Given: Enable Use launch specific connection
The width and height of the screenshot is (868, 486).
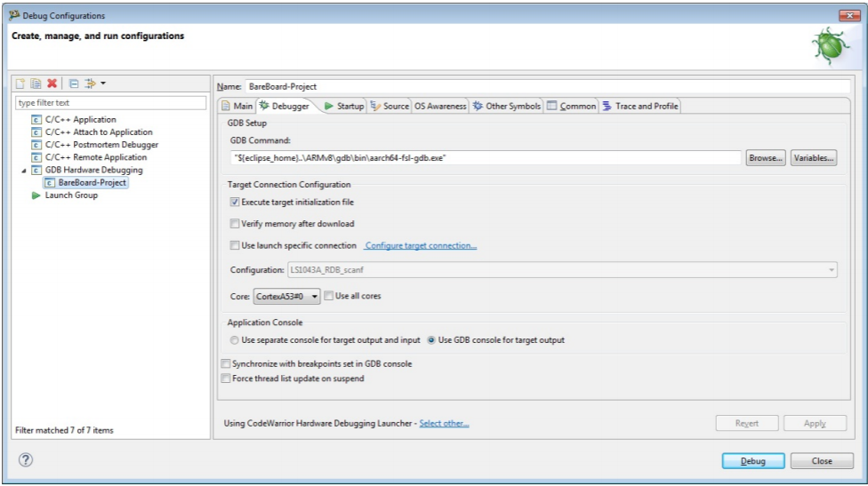Looking at the screenshot, I should [235, 245].
